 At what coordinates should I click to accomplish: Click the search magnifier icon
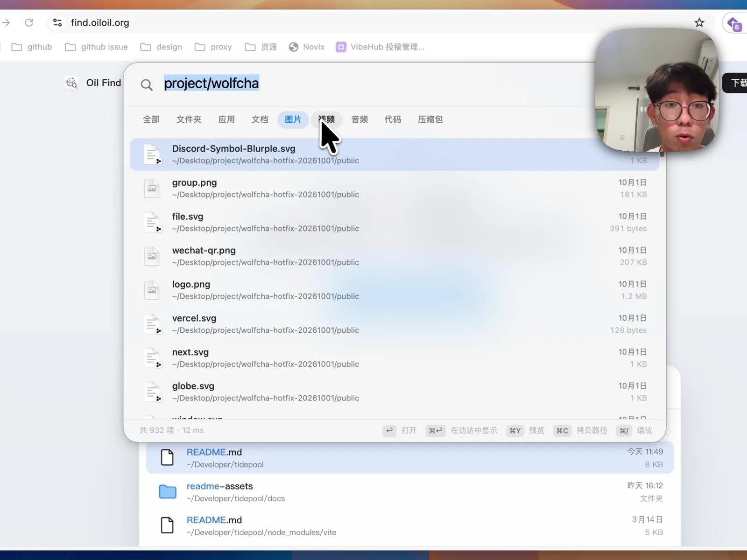pos(147,84)
